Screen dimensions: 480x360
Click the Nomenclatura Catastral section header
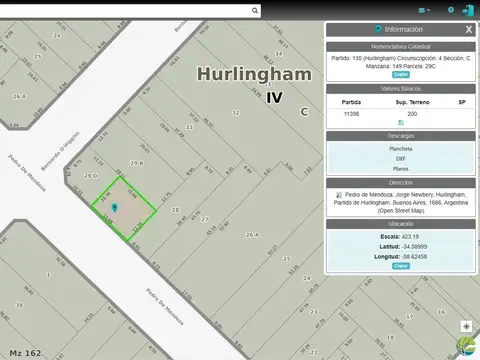point(401,47)
